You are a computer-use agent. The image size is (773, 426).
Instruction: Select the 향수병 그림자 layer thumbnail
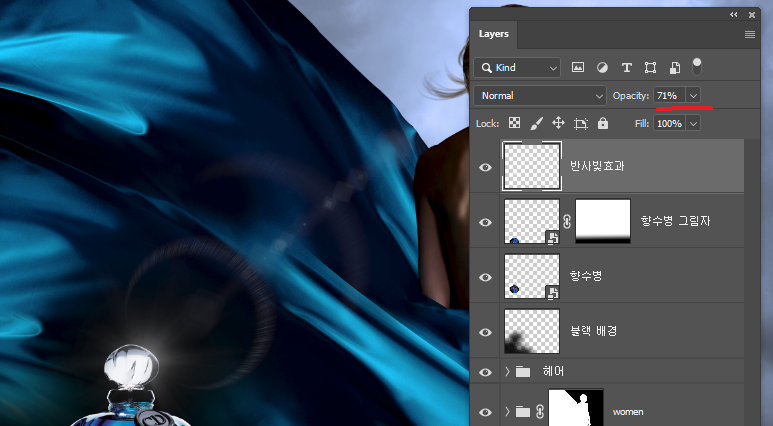point(531,221)
